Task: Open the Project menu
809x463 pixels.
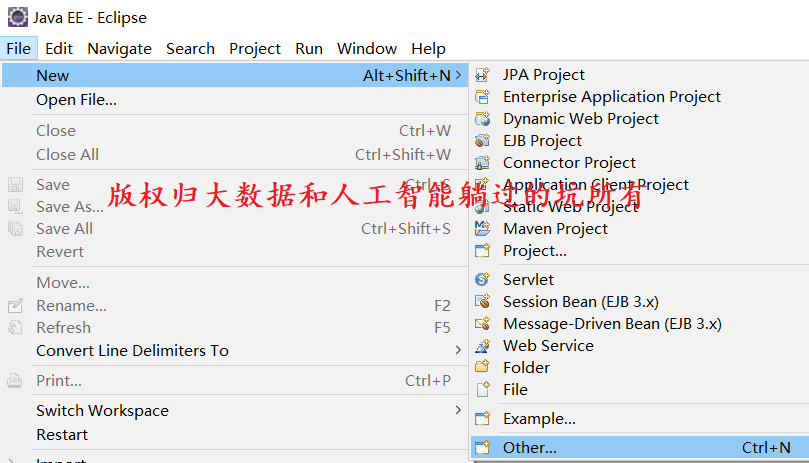Action: [x=255, y=49]
